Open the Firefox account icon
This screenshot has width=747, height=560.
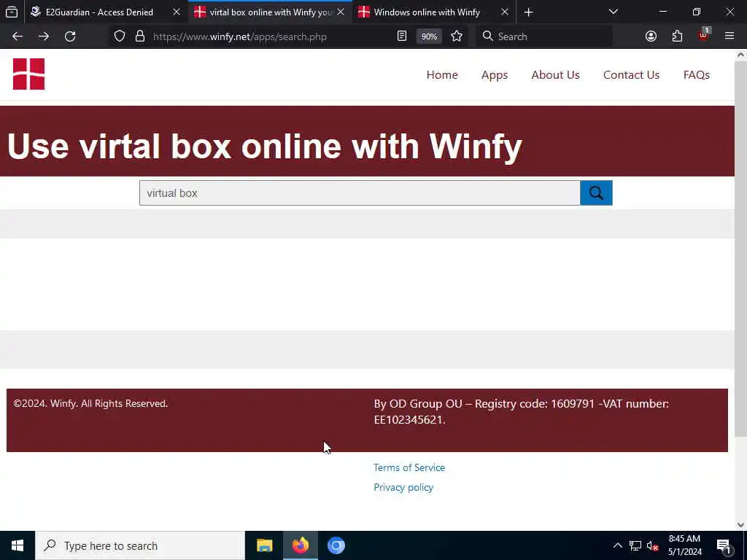(651, 36)
